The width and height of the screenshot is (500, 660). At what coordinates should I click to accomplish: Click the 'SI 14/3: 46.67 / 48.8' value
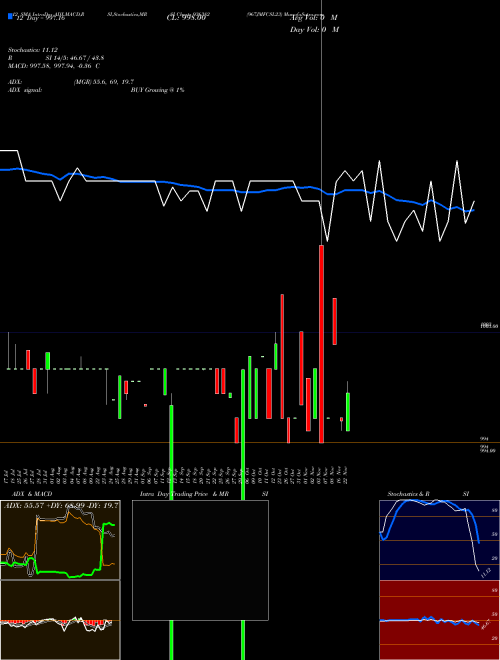click(x=75, y=58)
